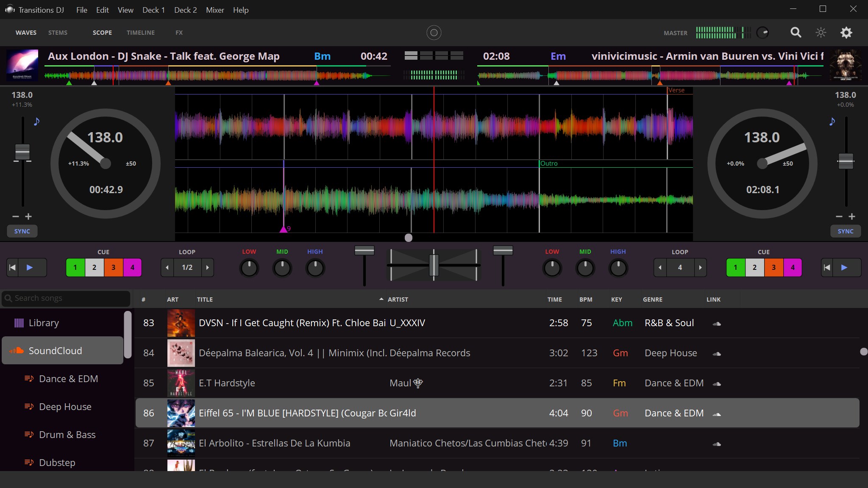The width and height of the screenshot is (868, 488).
Task: Trigger magenta cue 4 on right deck
Action: pyautogui.click(x=793, y=268)
